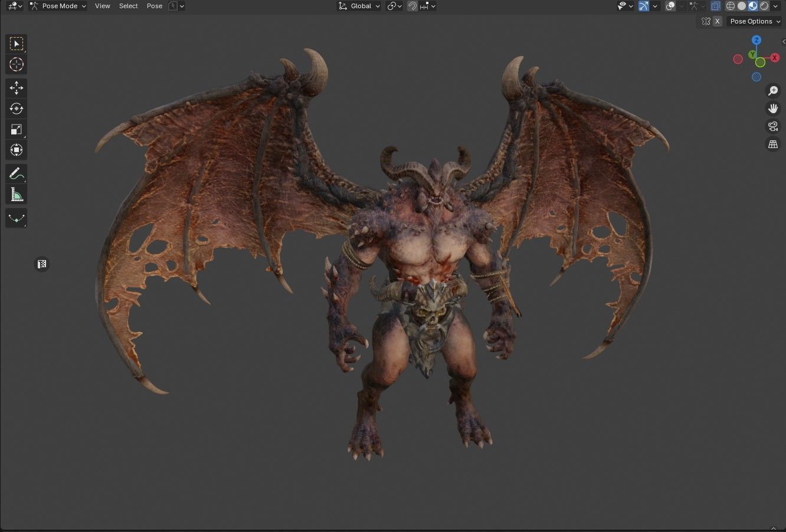Click the zoom magnifier viewport button
This screenshot has width=786, height=532.
click(x=773, y=91)
